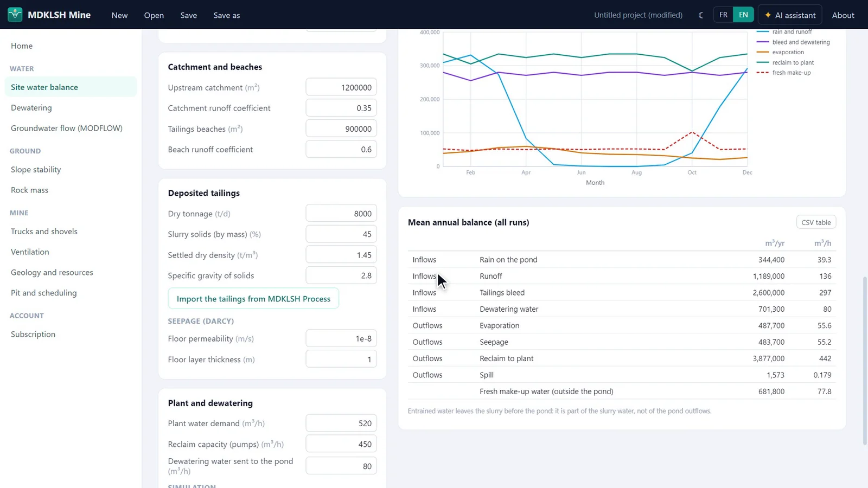Open Geology and resources page
Image resolution: width=868 pixels, height=488 pixels.
[71, 272]
